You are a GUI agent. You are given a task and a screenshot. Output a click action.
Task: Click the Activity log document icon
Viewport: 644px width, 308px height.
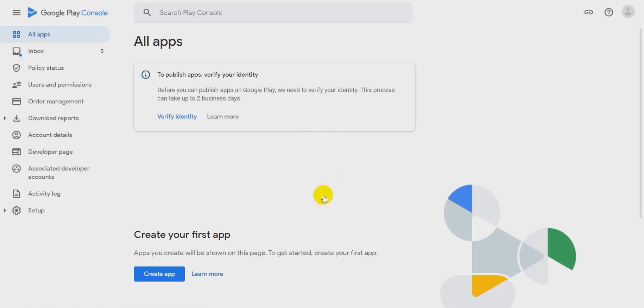[x=16, y=194]
